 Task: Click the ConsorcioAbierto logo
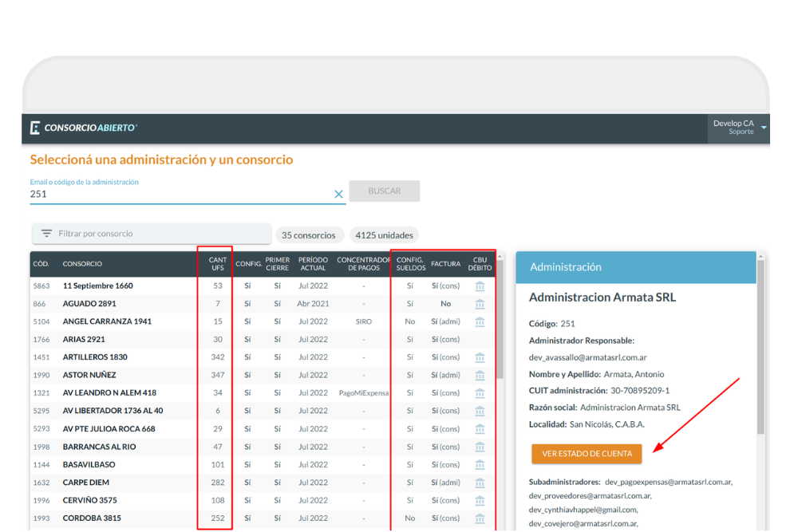pyautogui.click(x=84, y=128)
